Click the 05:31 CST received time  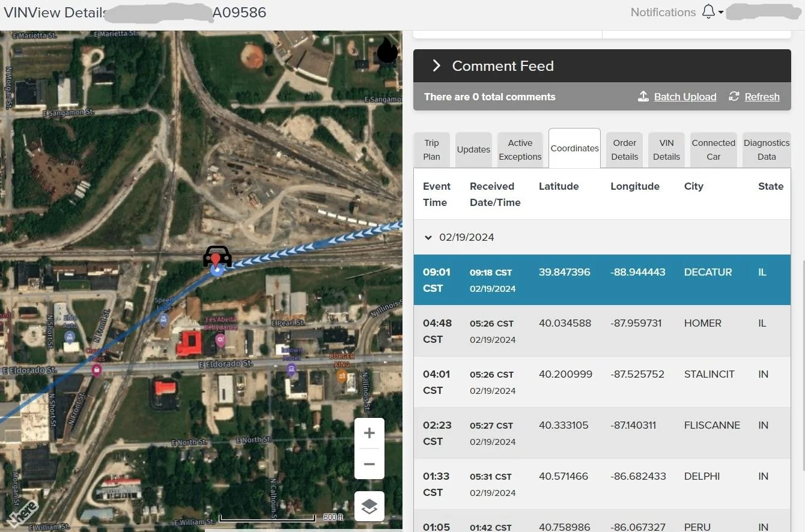[x=491, y=477]
